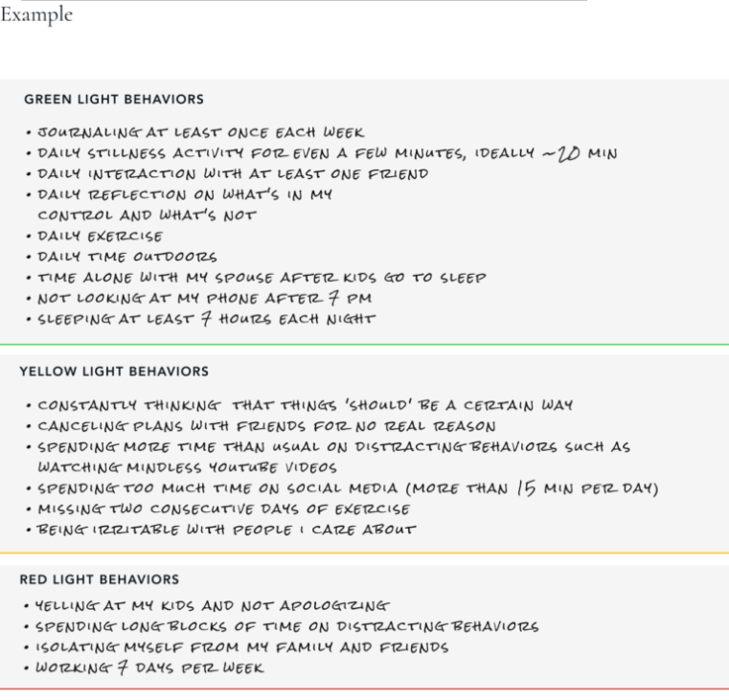Viewport: 729px width, 700px height.
Task: Select the "Daily time outdoors" line
Action: [x=126, y=257]
